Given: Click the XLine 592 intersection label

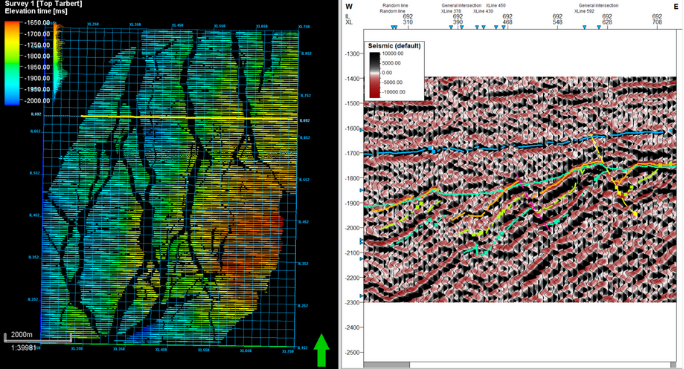Looking at the screenshot, I should pyautogui.click(x=584, y=11).
